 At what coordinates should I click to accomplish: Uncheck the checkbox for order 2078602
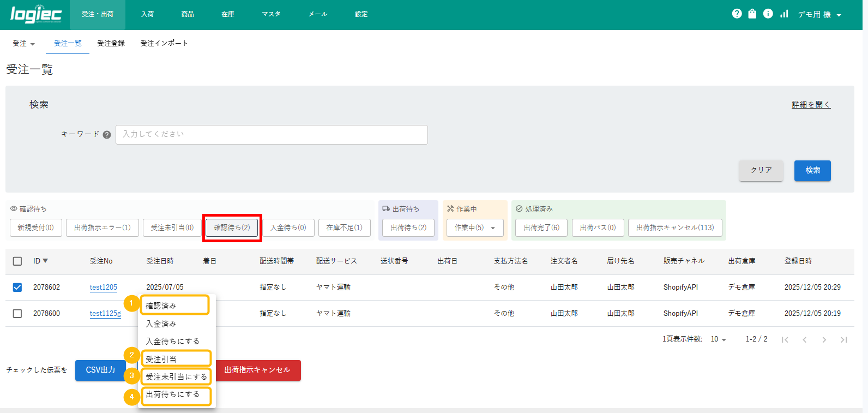click(x=17, y=288)
